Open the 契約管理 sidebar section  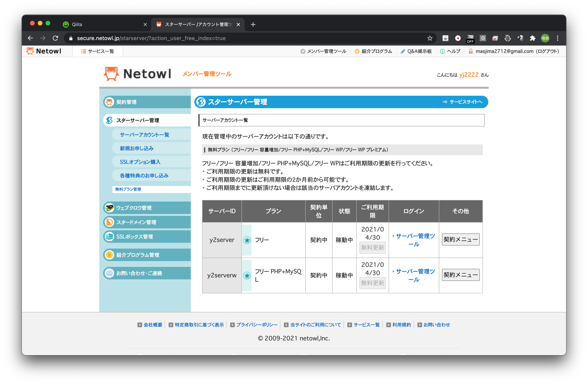(x=147, y=102)
